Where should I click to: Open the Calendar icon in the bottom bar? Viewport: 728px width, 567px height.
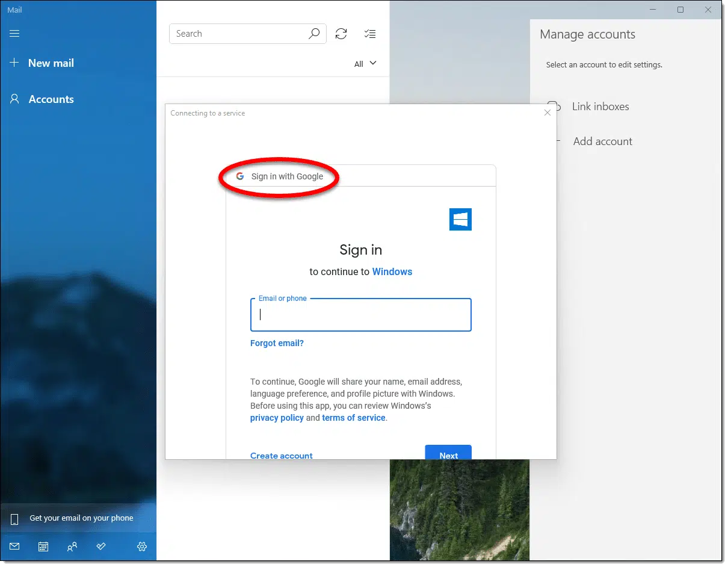click(43, 547)
